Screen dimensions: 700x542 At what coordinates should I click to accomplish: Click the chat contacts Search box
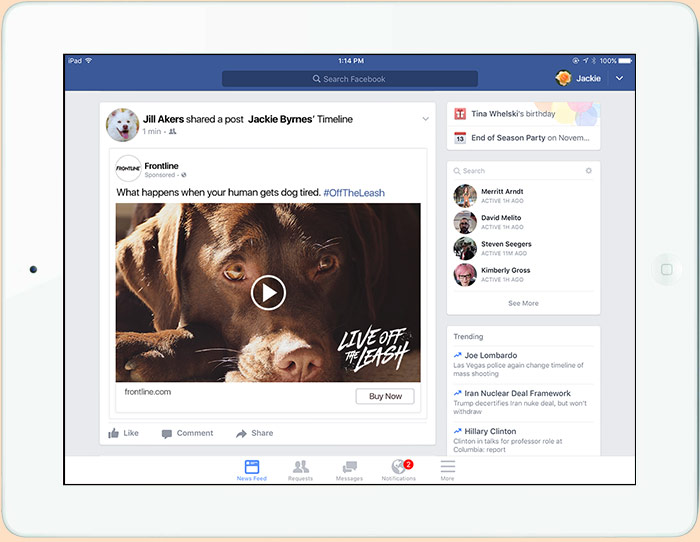[x=515, y=171]
